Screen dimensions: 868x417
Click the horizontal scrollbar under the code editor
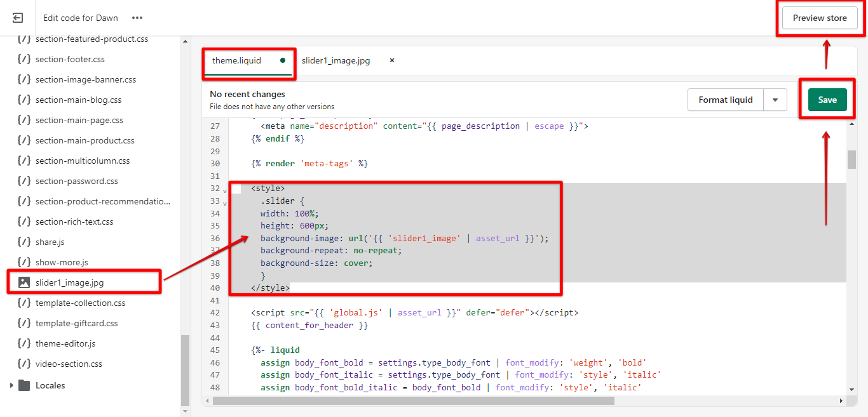coord(413,400)
